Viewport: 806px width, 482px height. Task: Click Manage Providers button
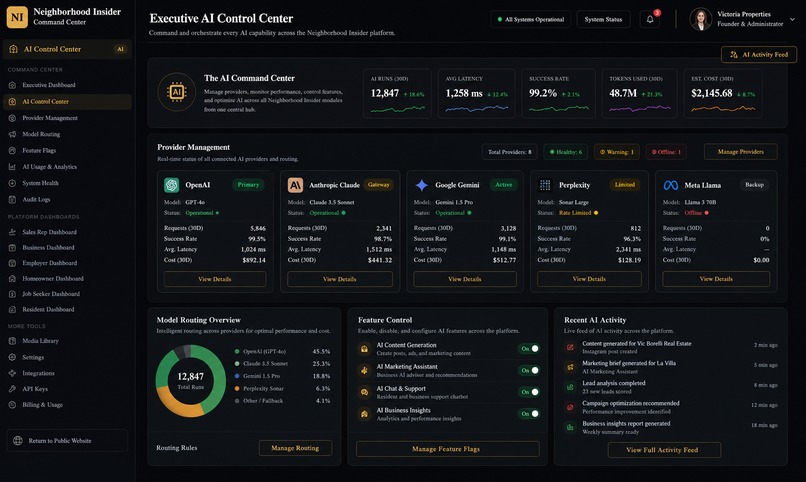click(x=740, y=152)
